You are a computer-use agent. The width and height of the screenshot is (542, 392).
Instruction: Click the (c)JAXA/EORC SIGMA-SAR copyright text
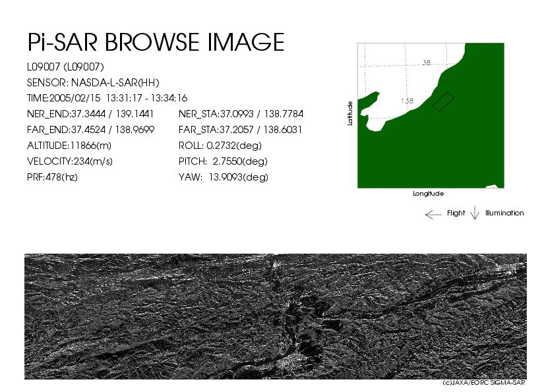coord(484,383)
